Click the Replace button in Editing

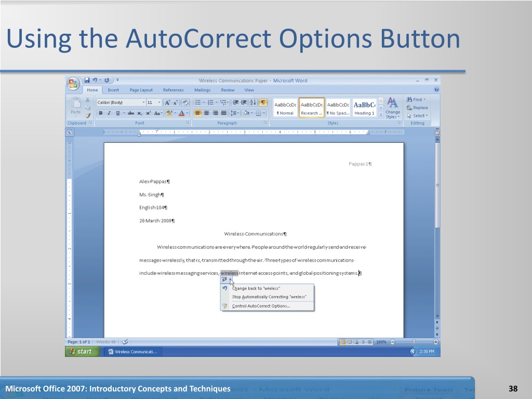[417, 108]
